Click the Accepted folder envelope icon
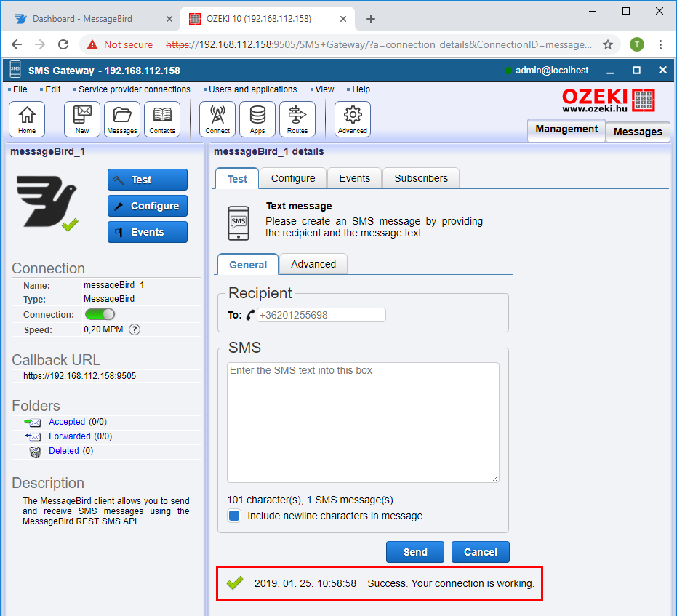Image resolution: width=677 pixels, height=616 pixels. pyautogui.click(x=33, y=422)
